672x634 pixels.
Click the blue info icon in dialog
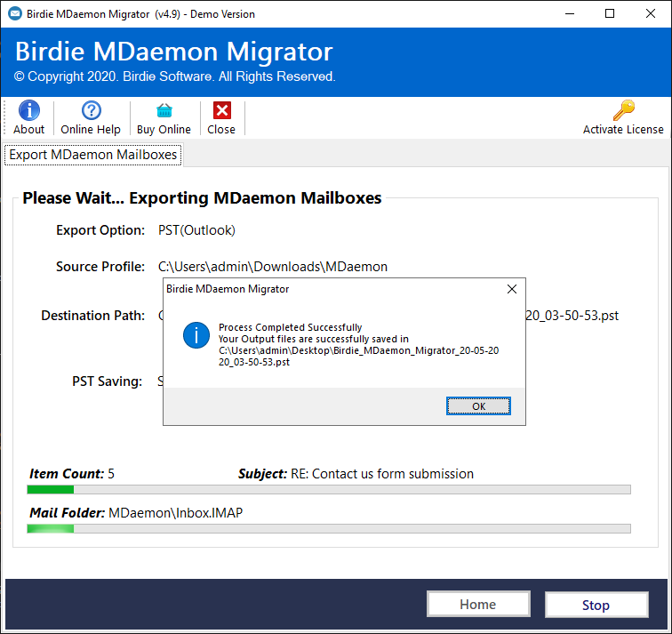click(x=196, y=335)
